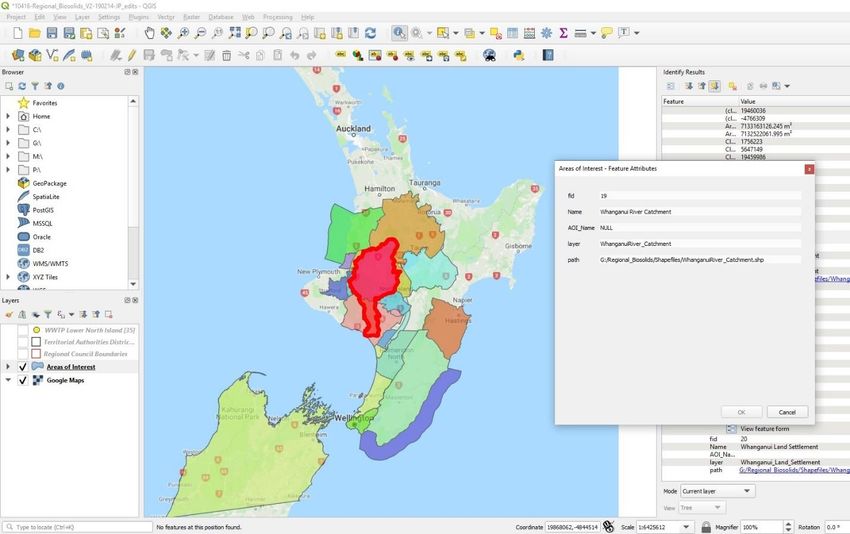Click the Zoom Full extent icon

[x=234, y=33]
